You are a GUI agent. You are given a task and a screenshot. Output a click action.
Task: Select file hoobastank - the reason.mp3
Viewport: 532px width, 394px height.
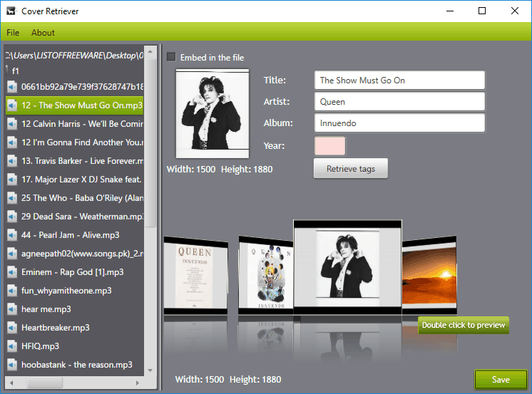pos(74,365)
